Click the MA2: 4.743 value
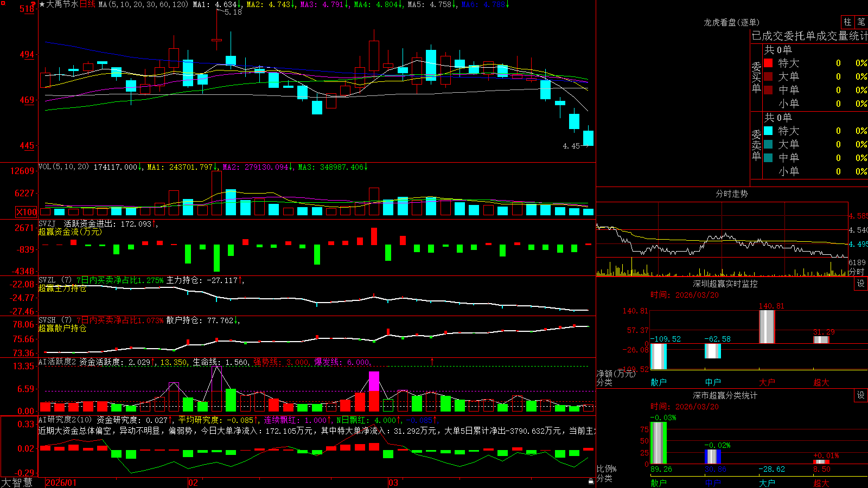Image resolution: width=868 pixels, height=488 pixels. pos(269,4)
